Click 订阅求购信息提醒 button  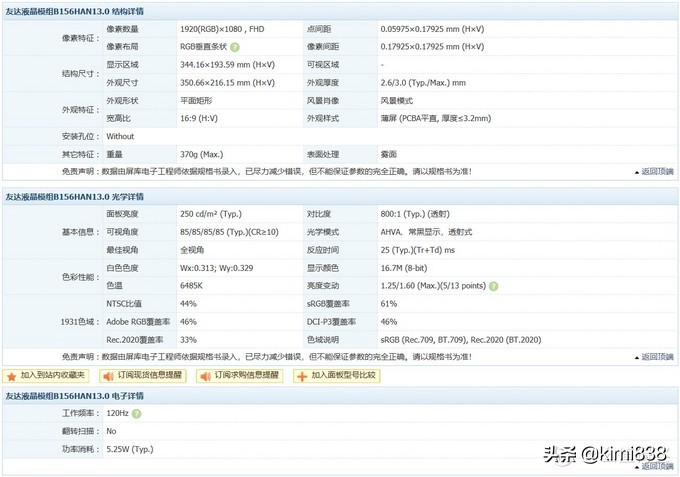click(x=240, y=376)
